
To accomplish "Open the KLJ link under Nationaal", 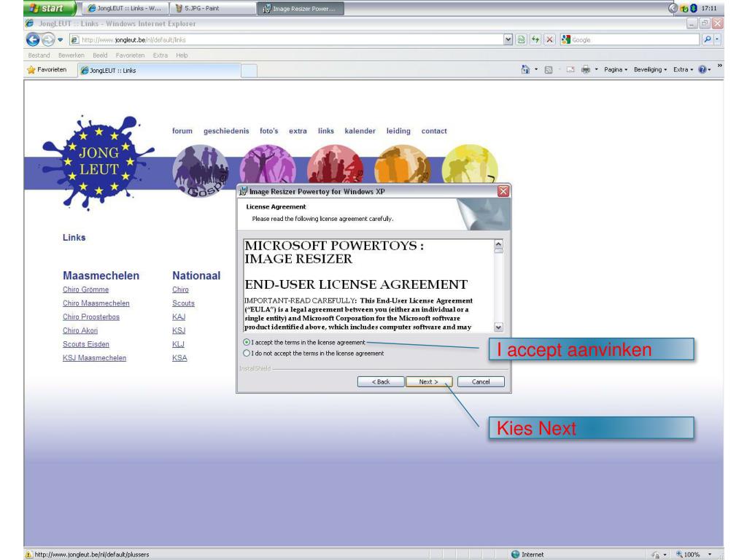I will [178, 344].
